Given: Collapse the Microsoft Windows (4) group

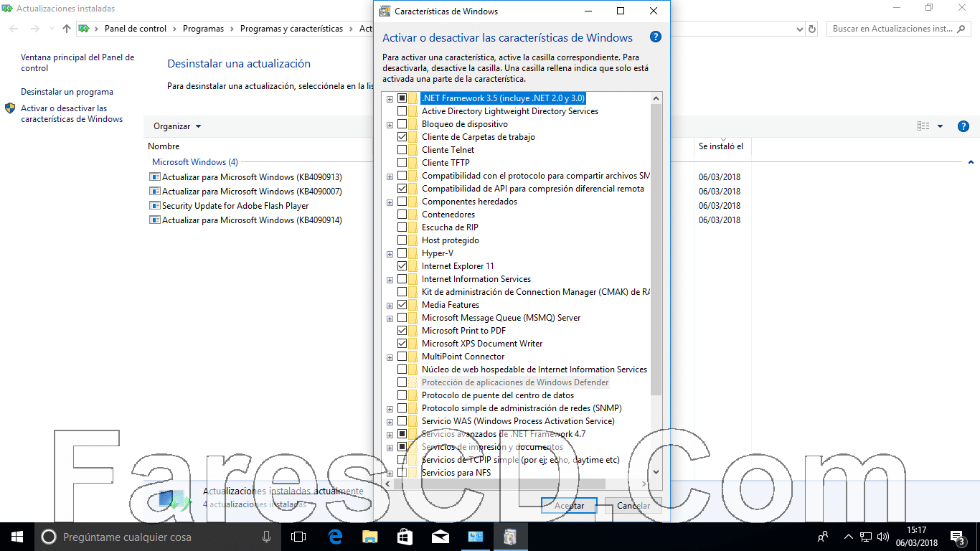Looking at the screenshot, I should (971, 163).
